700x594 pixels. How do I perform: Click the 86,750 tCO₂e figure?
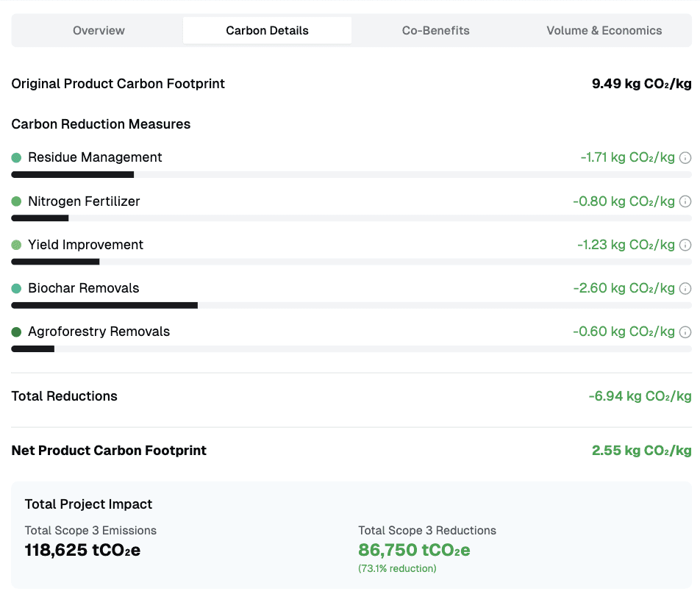click(x=414, y=550)
